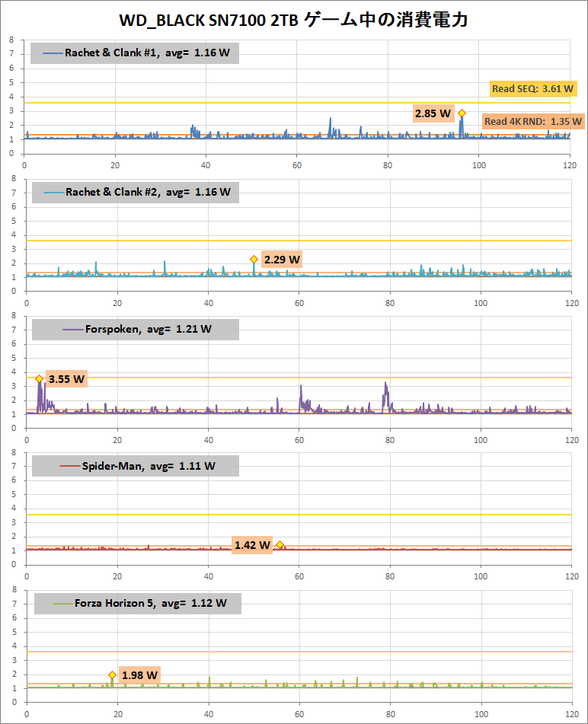Click the teal line sample in Rachet #2 legend
The height and width of the screenshot is (724, 588).
pos(53,192)
